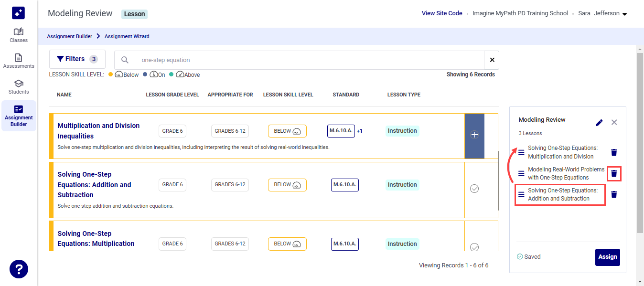Click the Assign button
Viewport: 644px width, 286px height.
[608, 257]
